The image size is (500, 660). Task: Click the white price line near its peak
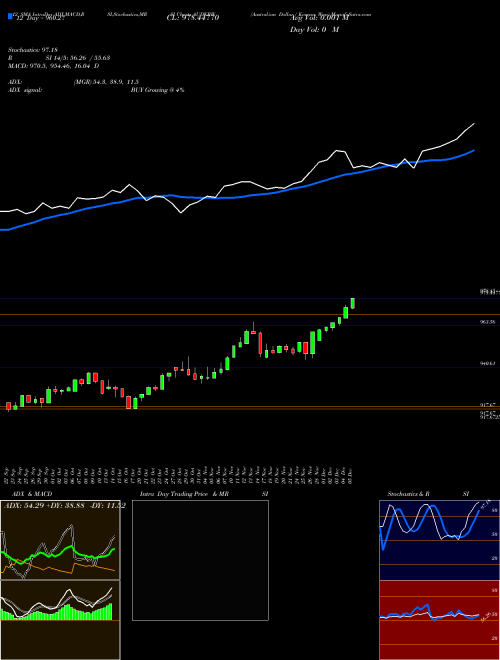click(x=474, y=124)
